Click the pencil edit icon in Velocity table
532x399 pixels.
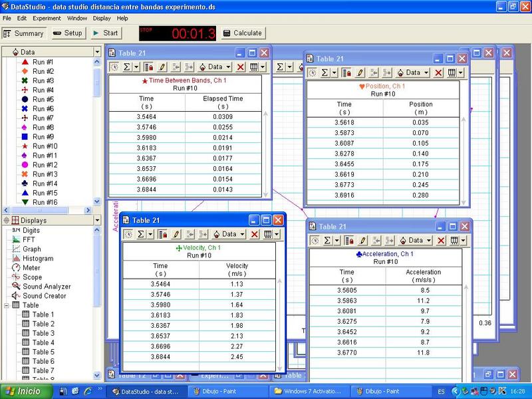pos(176,234)
